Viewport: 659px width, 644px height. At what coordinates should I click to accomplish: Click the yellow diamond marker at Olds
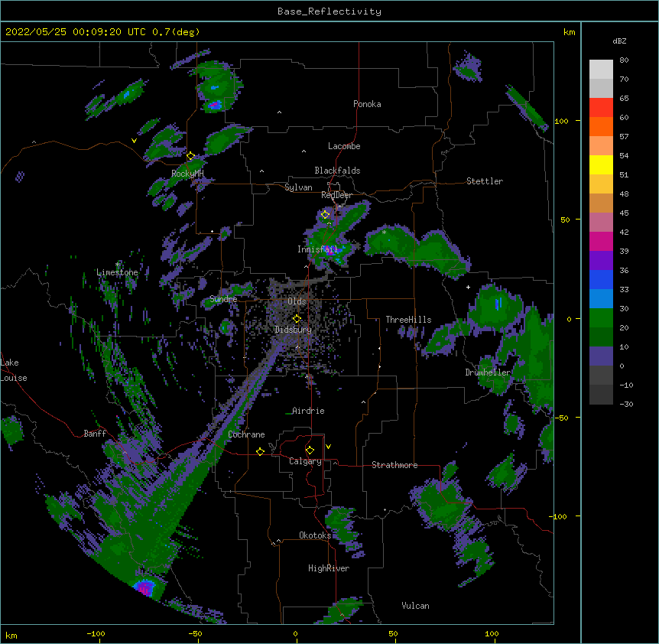(x=297, y=319)
